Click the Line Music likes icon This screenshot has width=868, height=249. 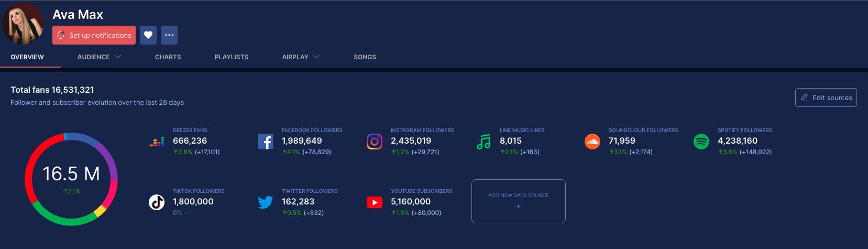coord(484,142)
